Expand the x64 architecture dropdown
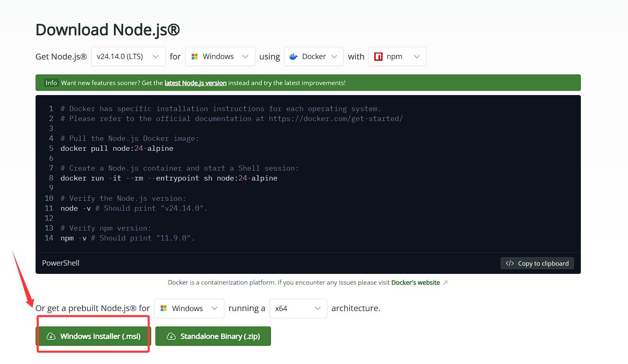The image size is (628, 364). 298,308
